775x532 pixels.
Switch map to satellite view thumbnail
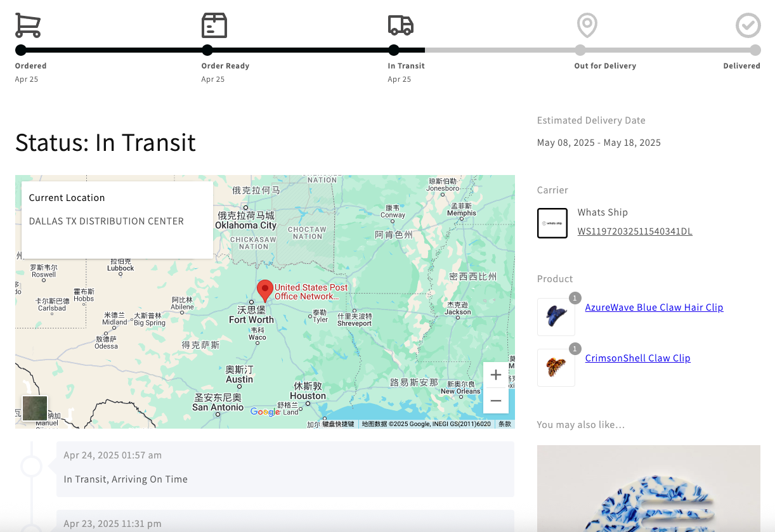pos(35,408)
